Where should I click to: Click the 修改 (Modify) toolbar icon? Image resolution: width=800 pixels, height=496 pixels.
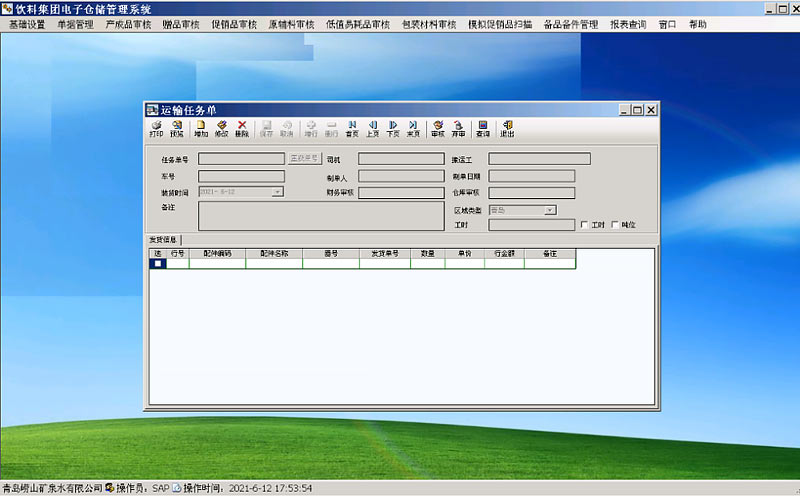(221, 128)
